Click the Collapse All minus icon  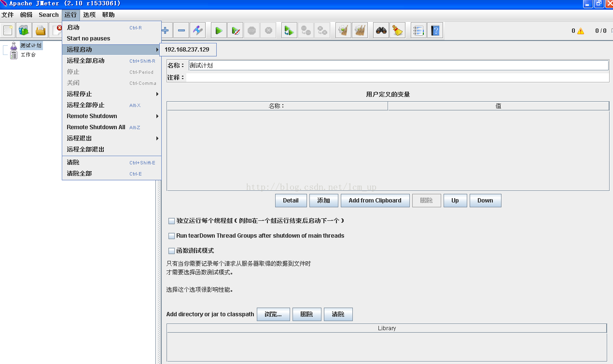[x=181, y=30]
